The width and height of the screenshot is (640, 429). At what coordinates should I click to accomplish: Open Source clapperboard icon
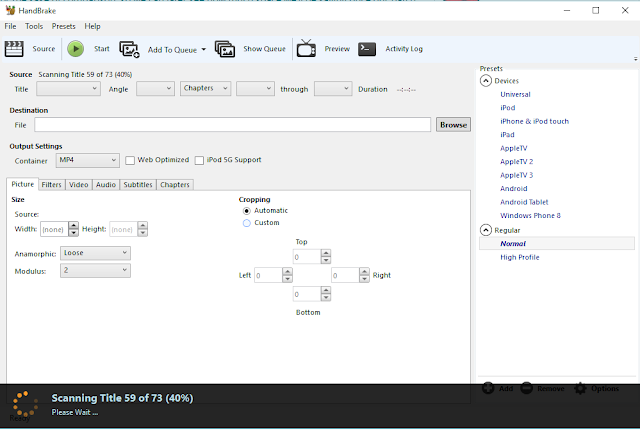(14, 49)
